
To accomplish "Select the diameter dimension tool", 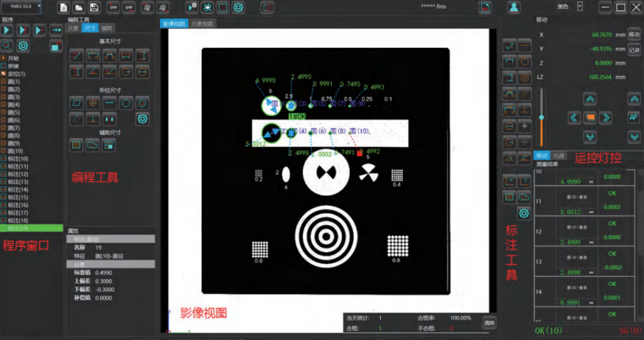I will click(x=143, y=71).
